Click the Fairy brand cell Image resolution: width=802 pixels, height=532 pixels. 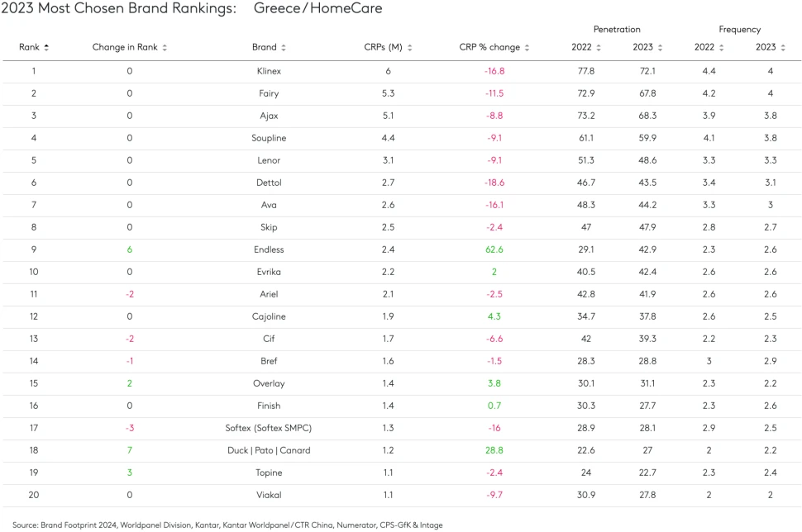[x=269, y=93]
